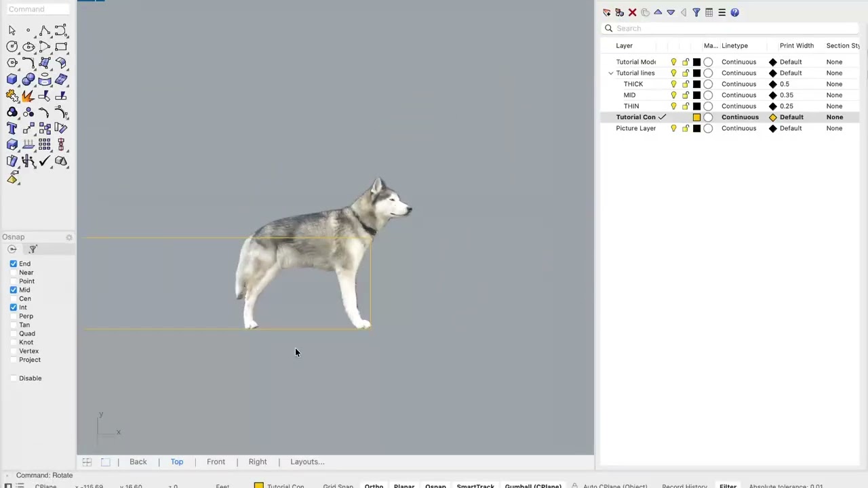Select the Box solid tool
The width and height of the screenshot is (868, 488).
point(12,79)
